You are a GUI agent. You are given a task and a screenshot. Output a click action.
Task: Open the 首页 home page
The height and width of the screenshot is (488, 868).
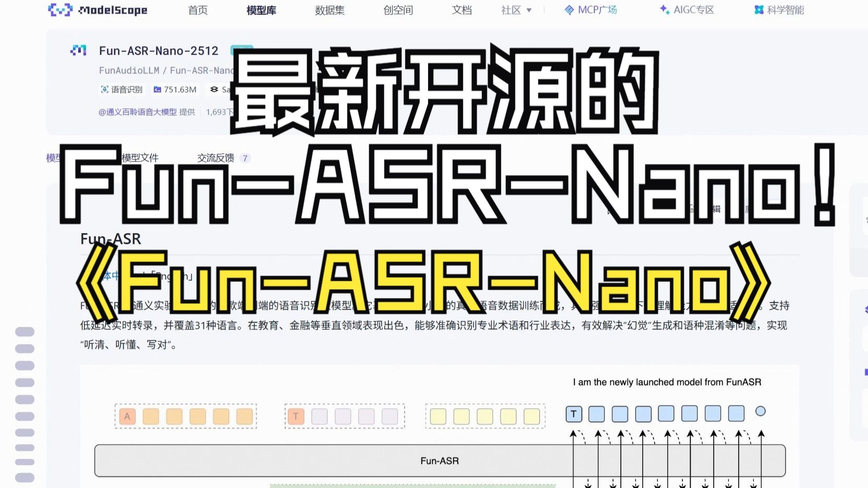[x=198, y=10]
